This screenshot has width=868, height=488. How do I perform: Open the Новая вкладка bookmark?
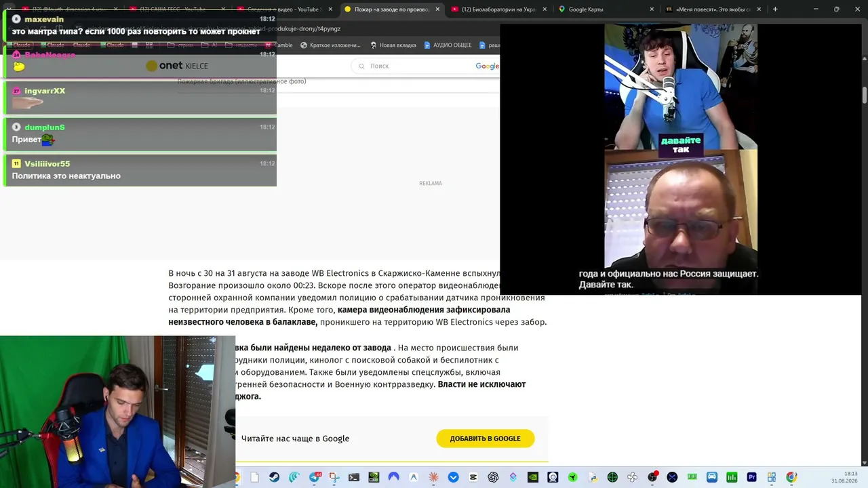[x=393, y=45]
